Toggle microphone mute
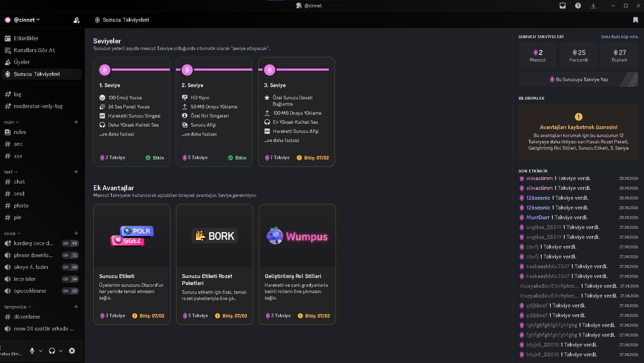 point(32,351)
